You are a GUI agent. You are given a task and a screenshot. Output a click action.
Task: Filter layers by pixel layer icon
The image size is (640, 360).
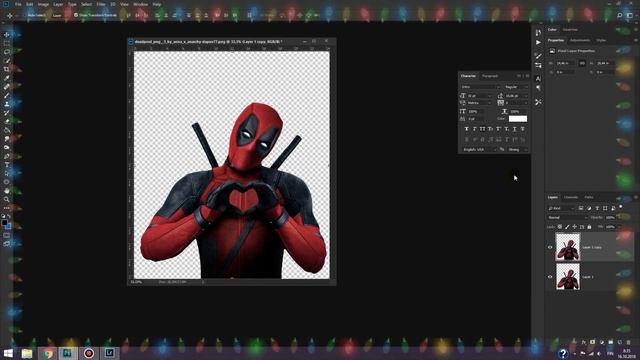click(x=581, y=209)
